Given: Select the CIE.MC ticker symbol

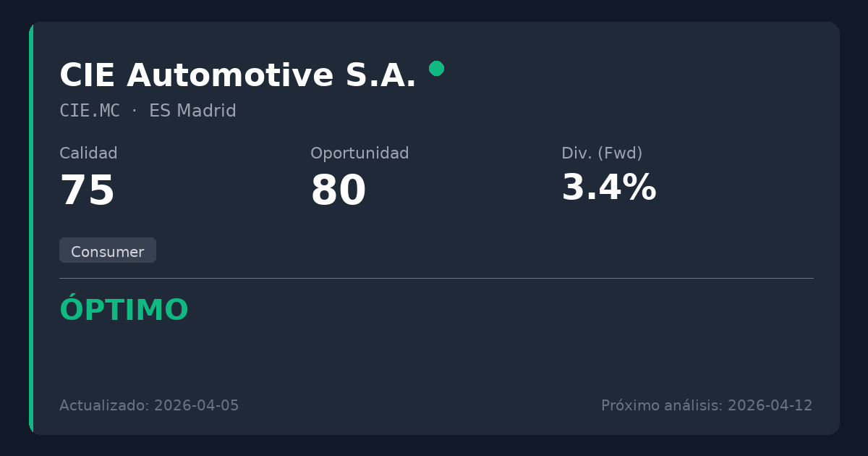Looking at the screenshot, I should coord(90,111).
